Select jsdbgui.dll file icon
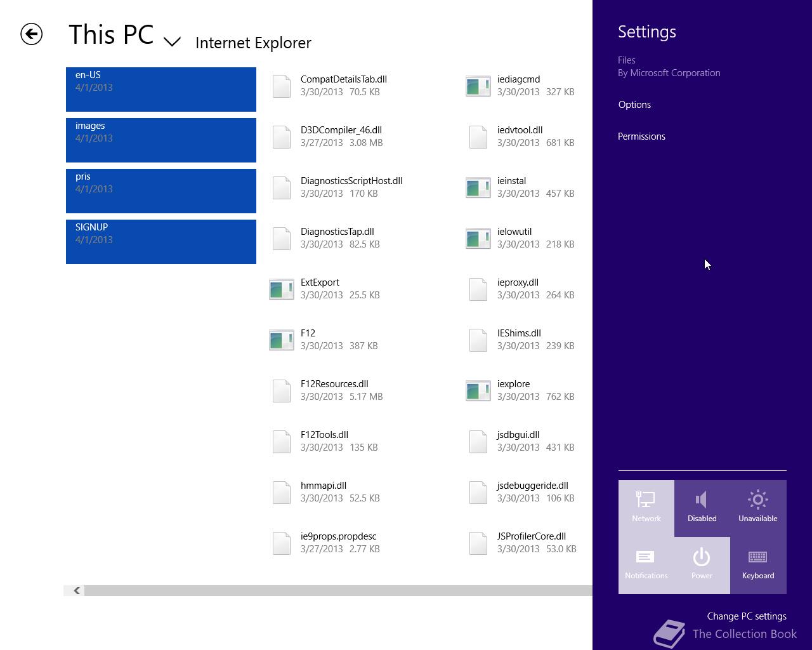 pos(478,442)
